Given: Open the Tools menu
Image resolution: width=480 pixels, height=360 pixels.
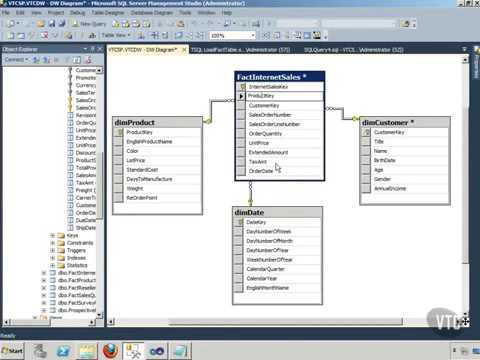Looking at the screenshot, I should click(185, 13).
